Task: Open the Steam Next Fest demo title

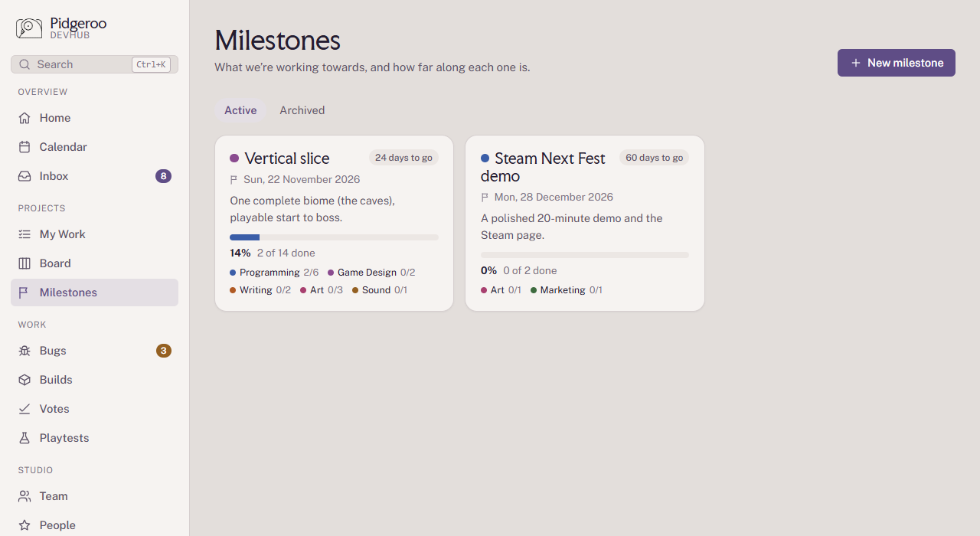Action: tap(544, 167)
